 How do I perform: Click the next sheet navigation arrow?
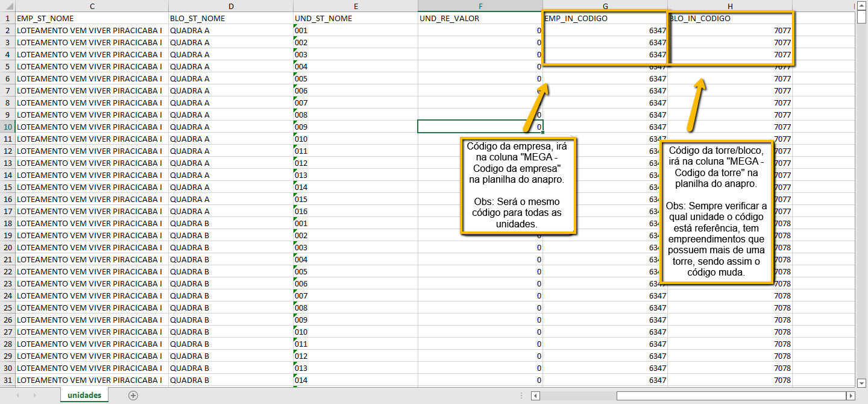click(x=34, y=396)
